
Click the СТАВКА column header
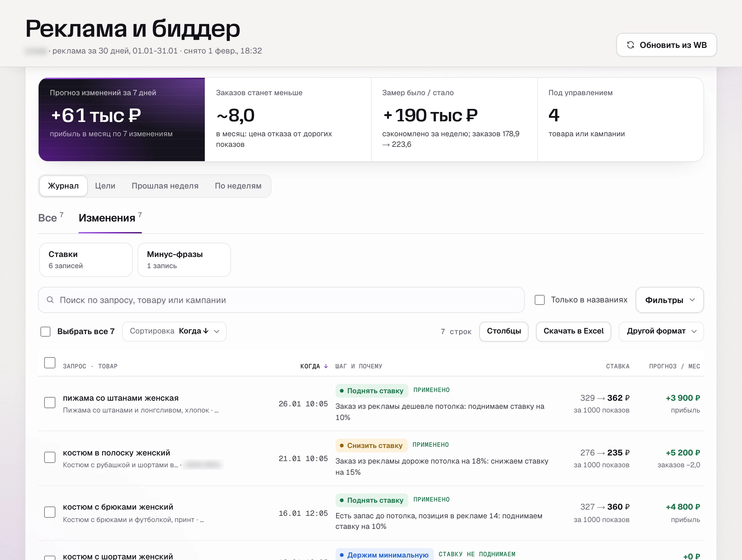[x=618, y=366]
